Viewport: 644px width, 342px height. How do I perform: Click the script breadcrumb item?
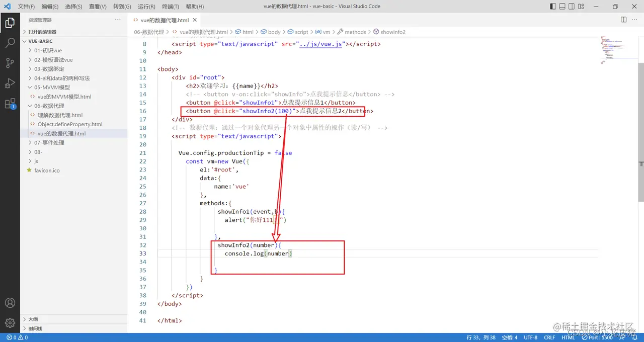[298, 32]
